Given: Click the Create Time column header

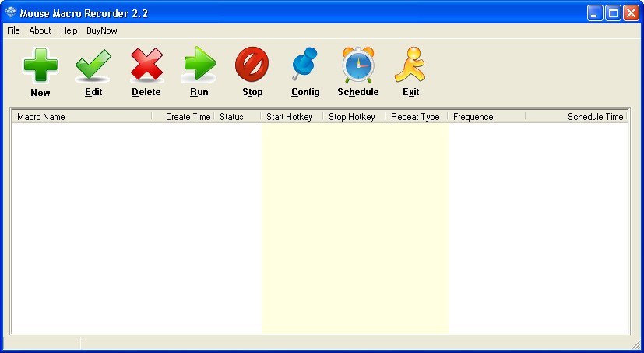Looking at the screenshot, I should [x=183, y=117].
